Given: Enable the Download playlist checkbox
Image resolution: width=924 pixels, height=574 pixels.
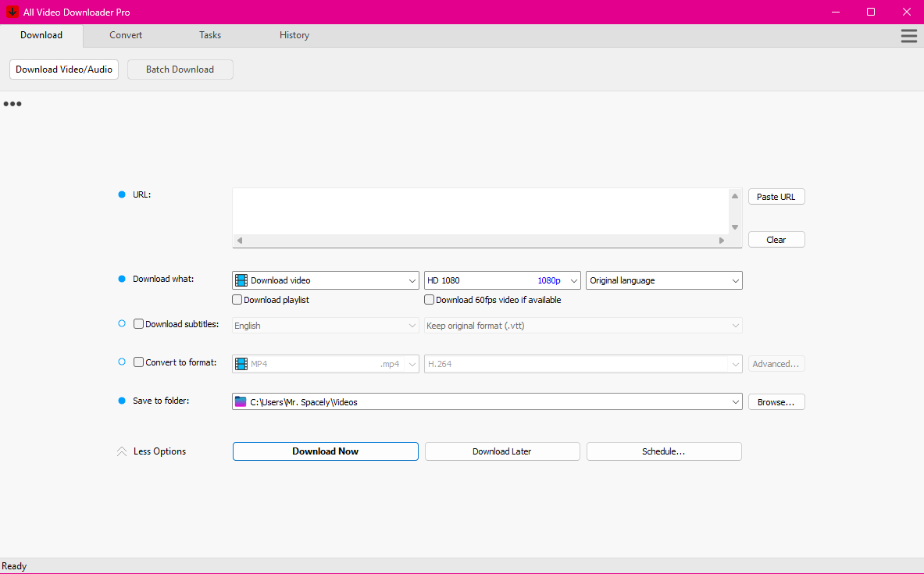Looking at the screenshot, I should coord(237,300).
